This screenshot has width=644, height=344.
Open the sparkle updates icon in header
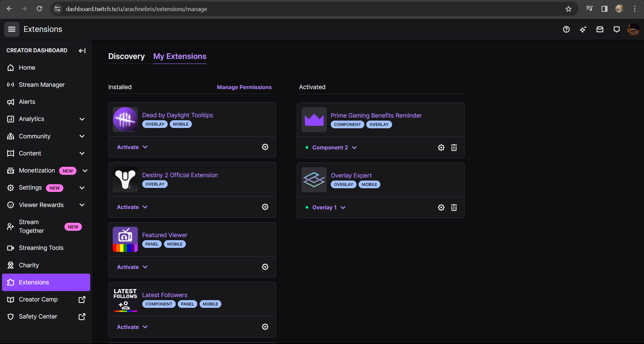(583, 29)
